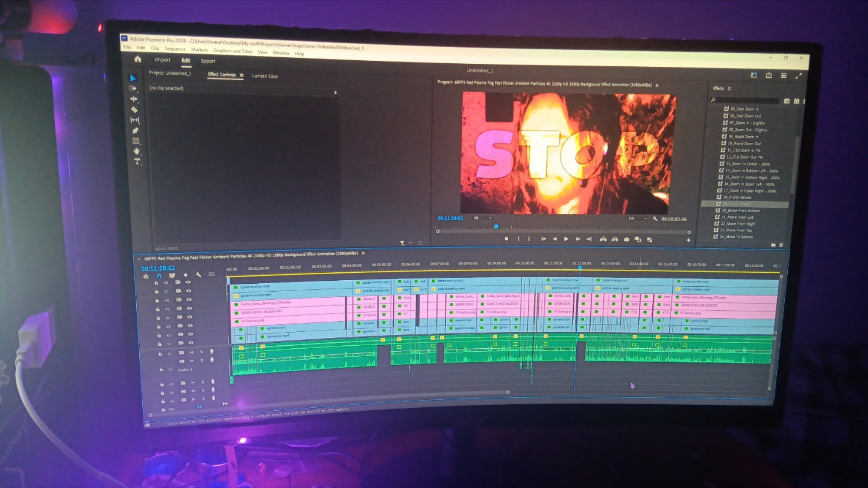Enable voice-over record on track A5
Image resolution: width=868 pixels, height=488 pixels.
tap(214, 398)
